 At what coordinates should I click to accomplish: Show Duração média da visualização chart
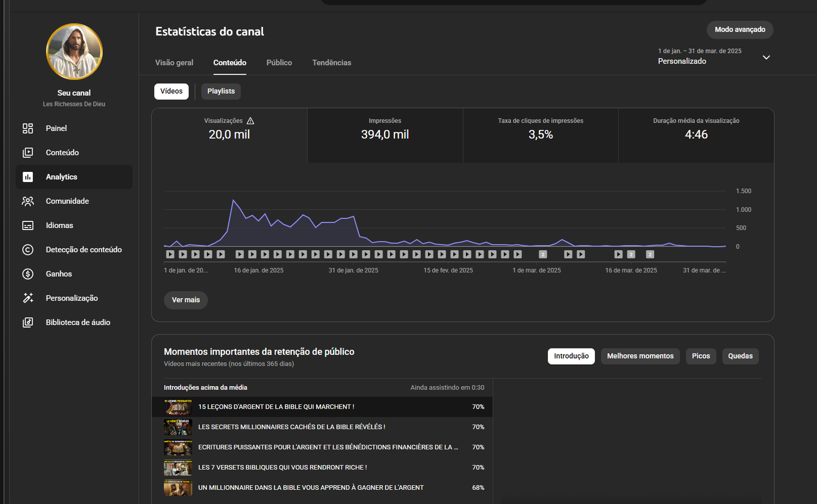coord(696,136)
